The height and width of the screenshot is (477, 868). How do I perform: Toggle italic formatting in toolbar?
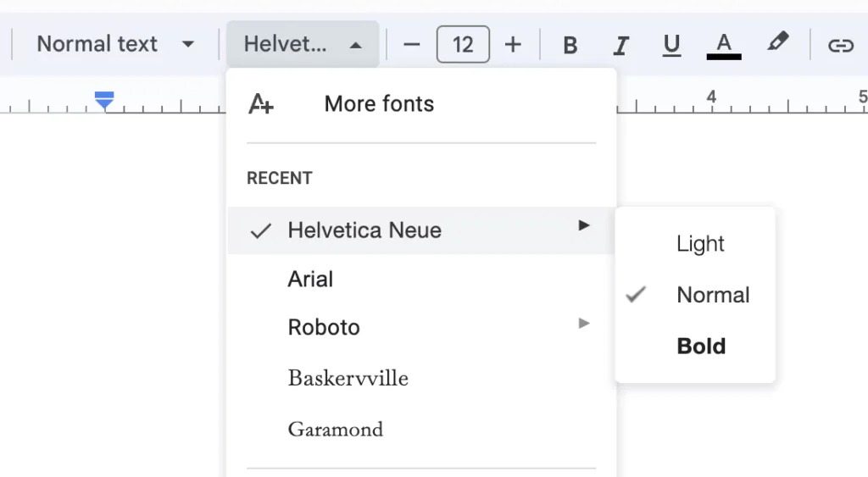point(621,45)
